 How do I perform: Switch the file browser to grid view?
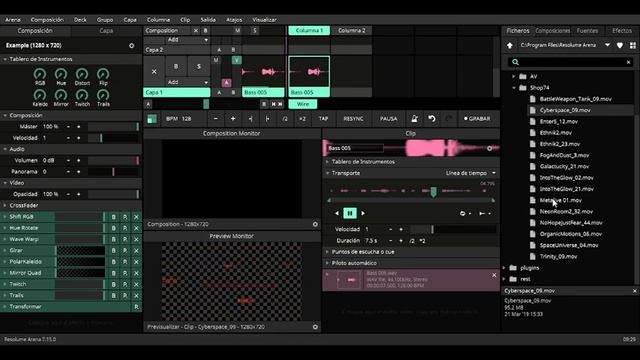(x=633, y=45)
